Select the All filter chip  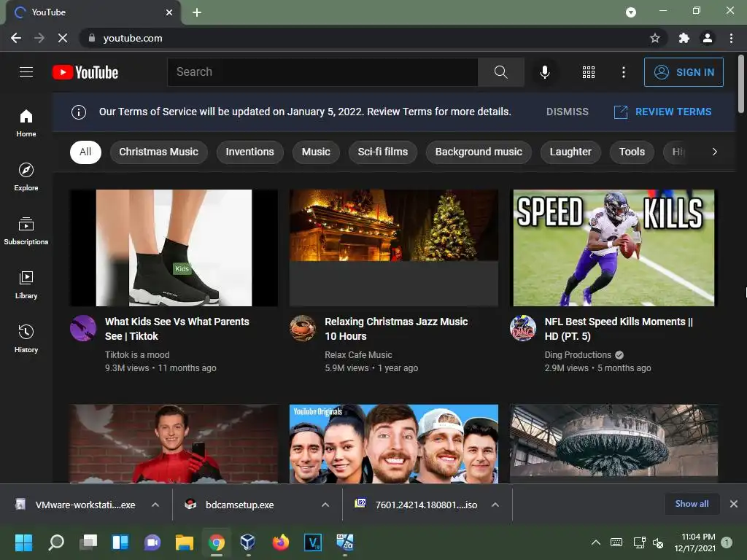[85, 152]
